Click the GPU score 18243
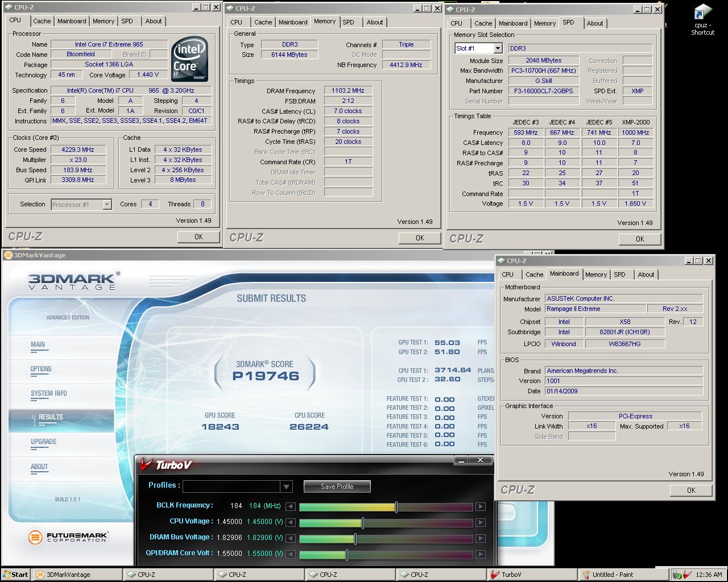This screenshot has height=582, width=728. click(x=220, y=427)
